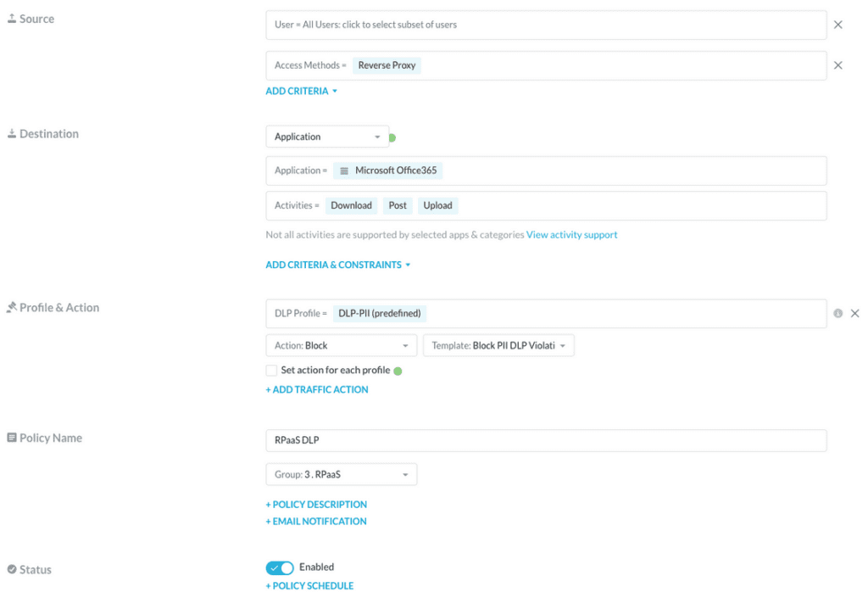This screenshot has width=868, height=598.
Task: Select the Microsoft Office365 application tag
Action: 387,170
